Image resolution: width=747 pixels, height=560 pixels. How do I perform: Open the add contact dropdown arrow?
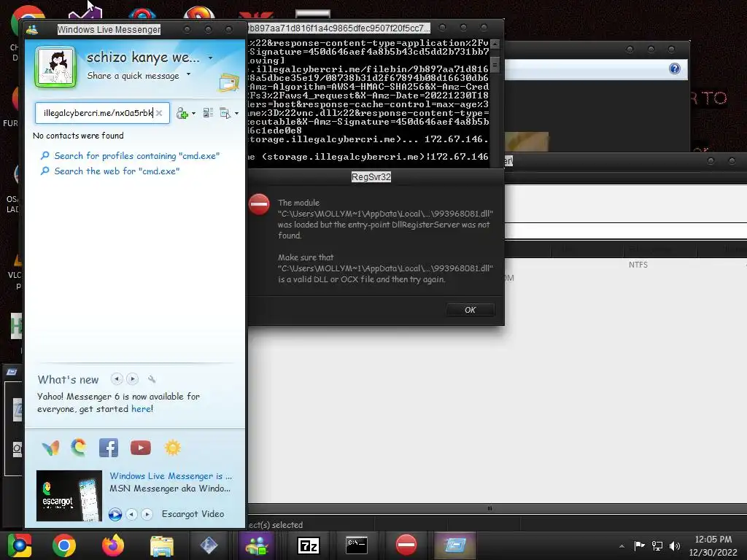(193, 113)
